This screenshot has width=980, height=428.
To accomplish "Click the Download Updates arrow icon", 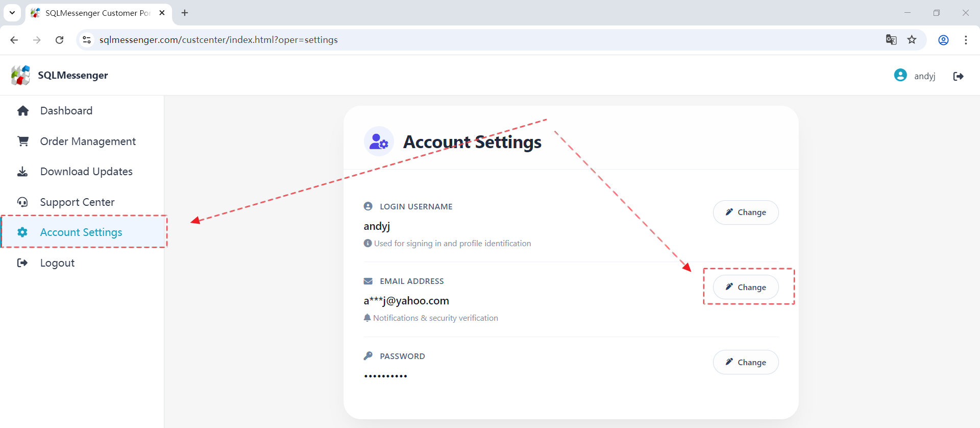I will [22, 172].
